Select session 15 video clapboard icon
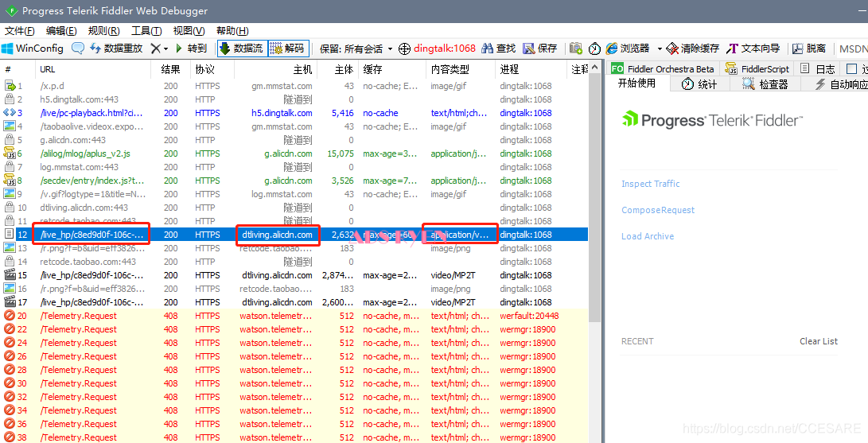Viewport: 868px width, 443px height. pyautogui.click(x=10, y=275)
